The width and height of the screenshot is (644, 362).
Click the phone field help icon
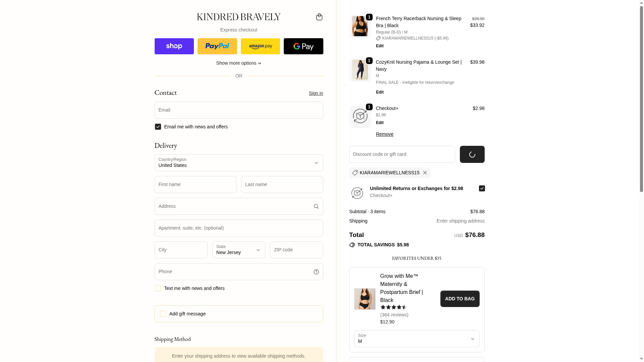[316, 272]
